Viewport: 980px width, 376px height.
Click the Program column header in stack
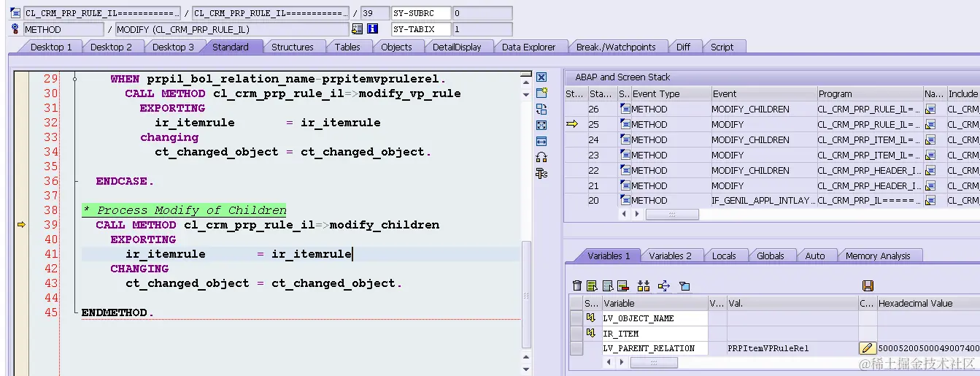(x=869, y=93)
